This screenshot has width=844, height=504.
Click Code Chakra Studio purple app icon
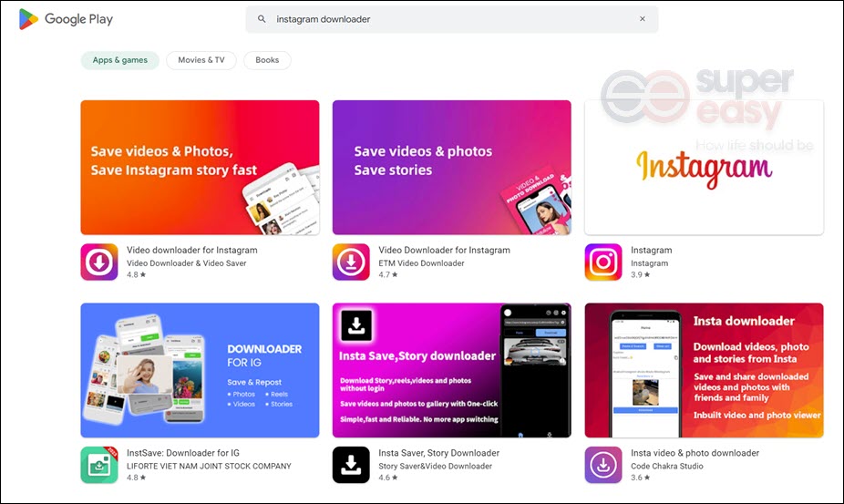point(603,465)
